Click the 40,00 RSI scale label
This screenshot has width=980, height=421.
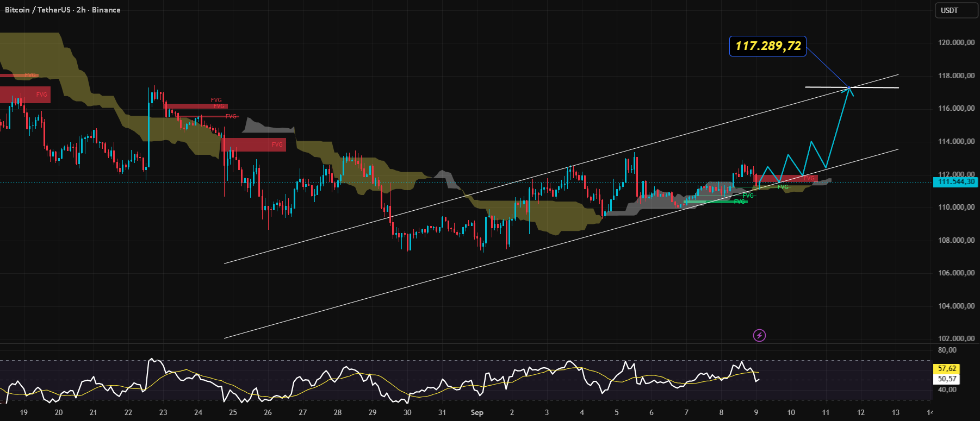(947, 389)
